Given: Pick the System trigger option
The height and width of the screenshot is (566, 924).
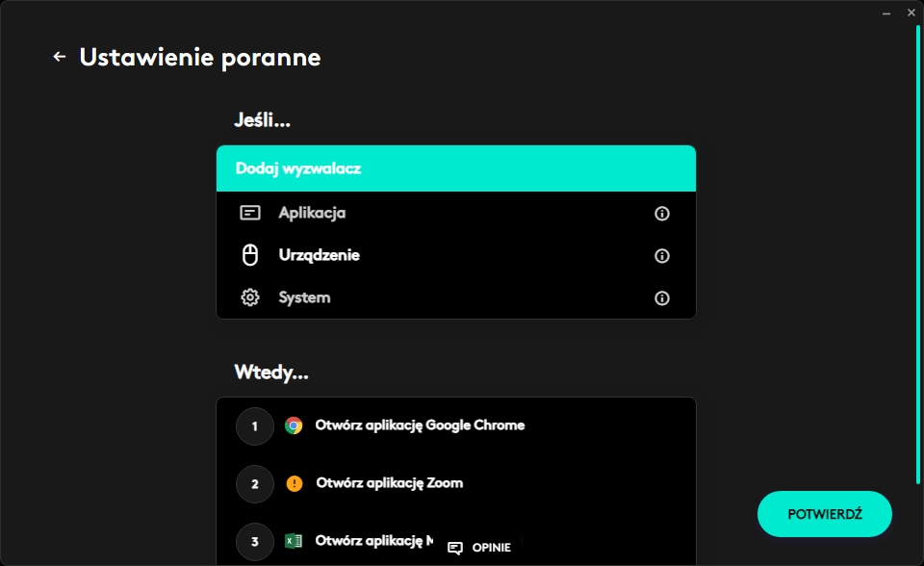Looking at the screenshot, I should tap(304, 297).
